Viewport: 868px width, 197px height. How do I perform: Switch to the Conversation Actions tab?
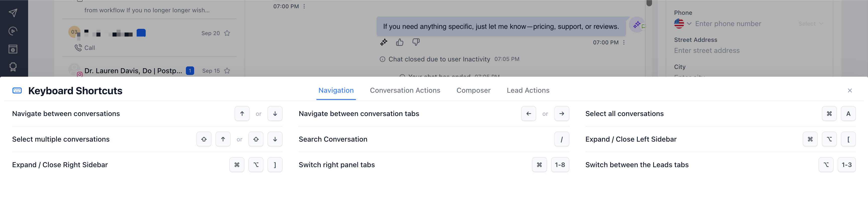coord(405,90)
